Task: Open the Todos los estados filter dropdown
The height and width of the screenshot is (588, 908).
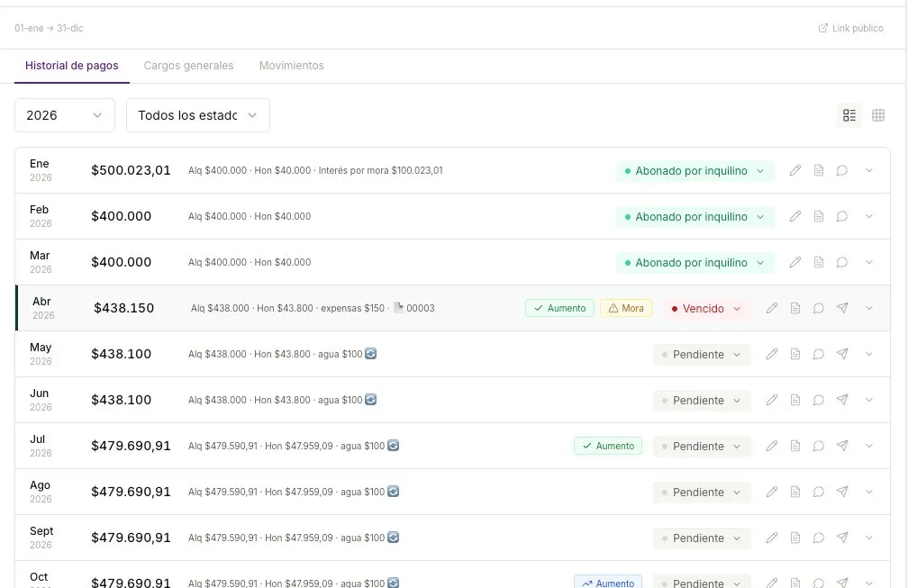Action: click(198, 115)
